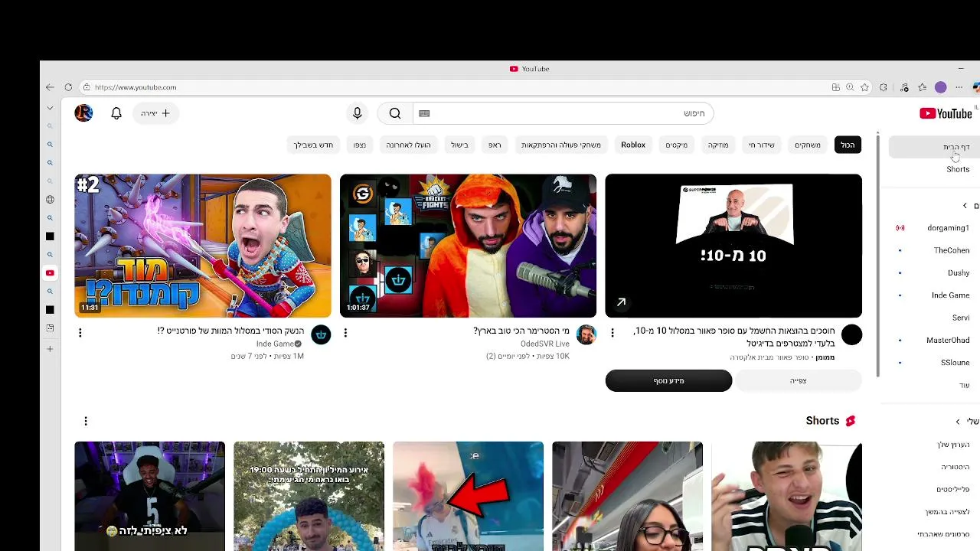Start voice search with the microphone
This screenshot has width=980, height=551.
coord(357,113)
